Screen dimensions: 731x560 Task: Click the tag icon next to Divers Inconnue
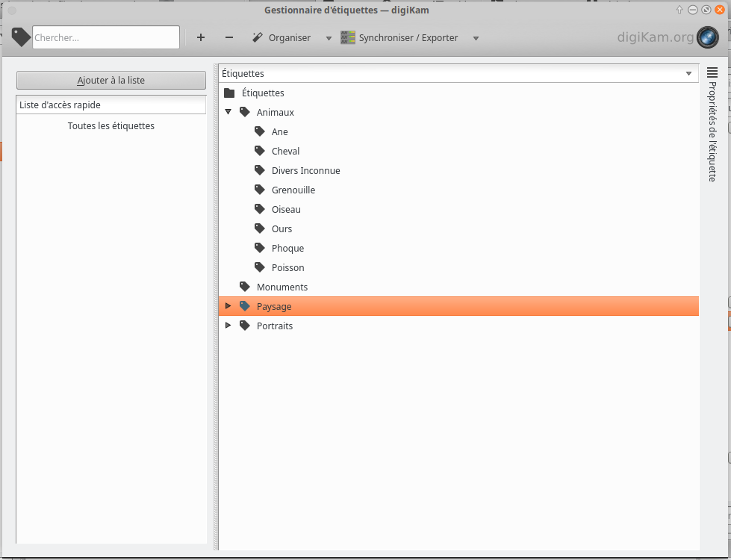260,170
